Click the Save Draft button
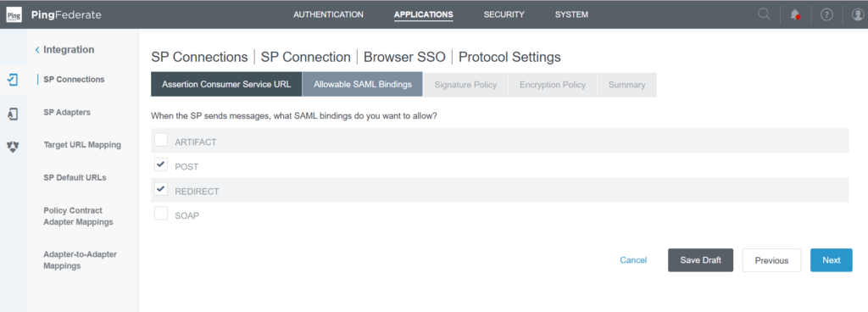This screenshot has height=312, width=868. tap(700, 260)
